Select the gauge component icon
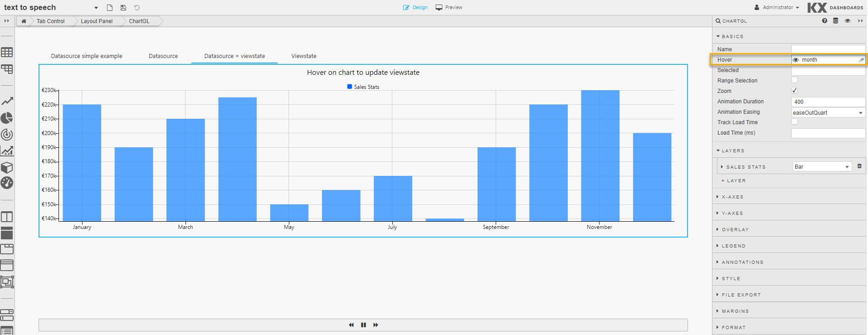Screen dimensions: 868x335 [x=7, y=183]
